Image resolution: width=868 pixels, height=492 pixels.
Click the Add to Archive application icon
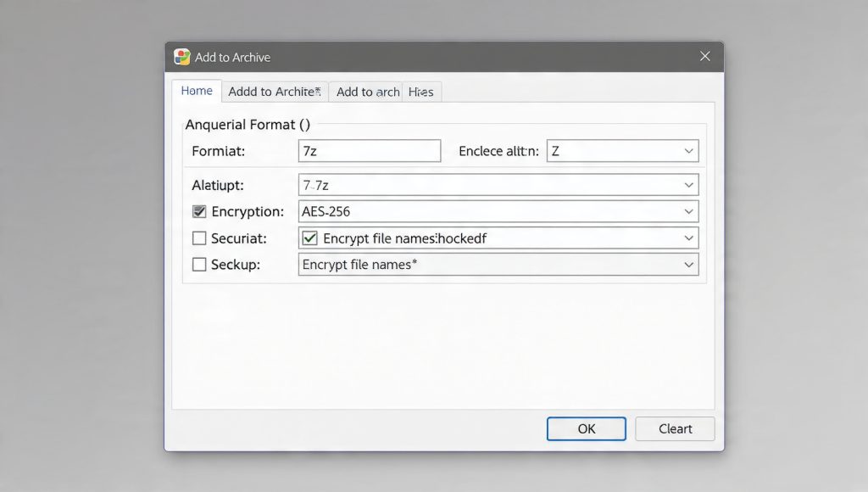click(181, 57)
